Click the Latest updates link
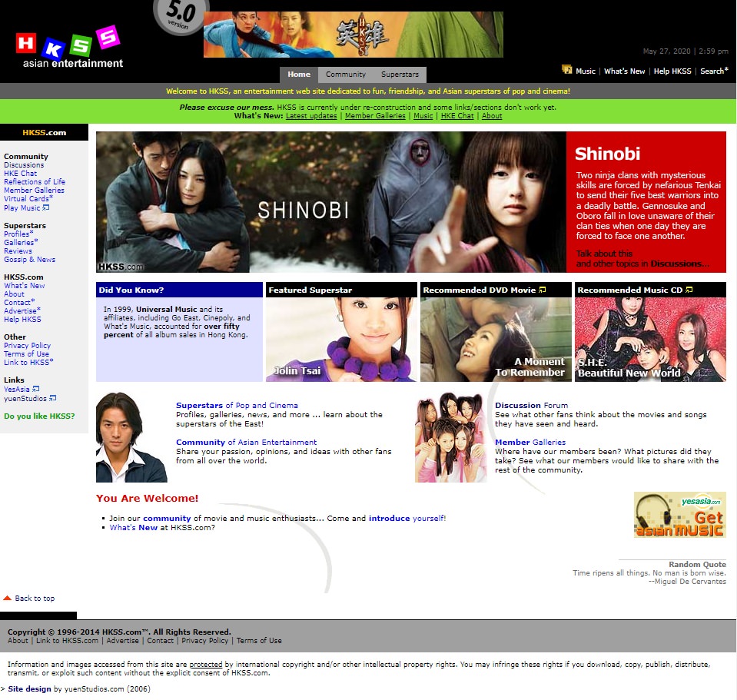Viewport: 737px width, 700px height. point(311,116)
